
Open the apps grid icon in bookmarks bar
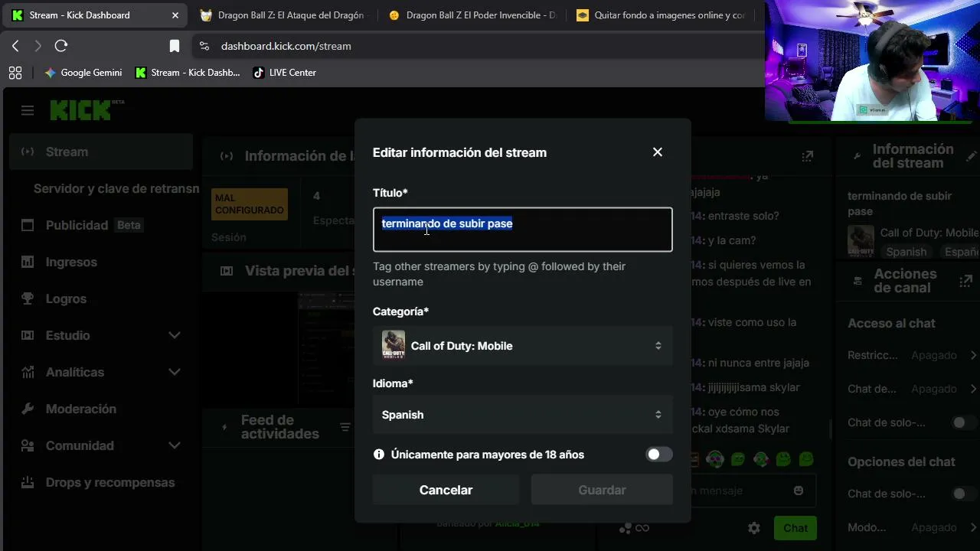pos(15,73)
